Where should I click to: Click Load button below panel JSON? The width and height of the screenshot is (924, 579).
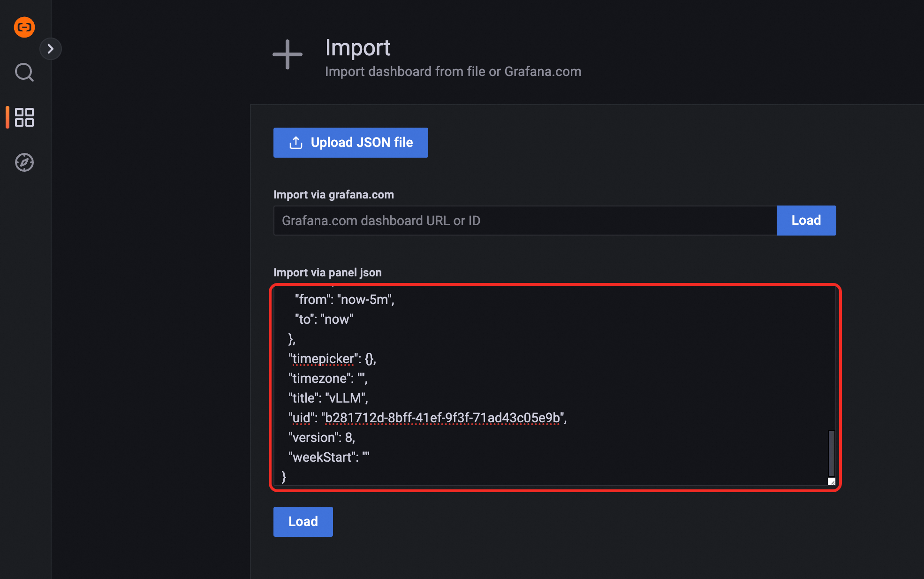[303, 521]
